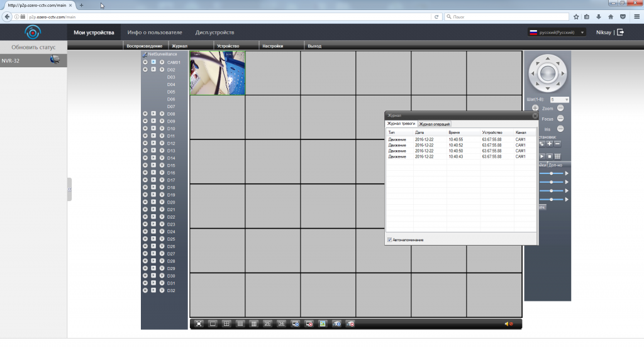Remove a preset with minus icon
644x348 pixels.
coord(557,144)
